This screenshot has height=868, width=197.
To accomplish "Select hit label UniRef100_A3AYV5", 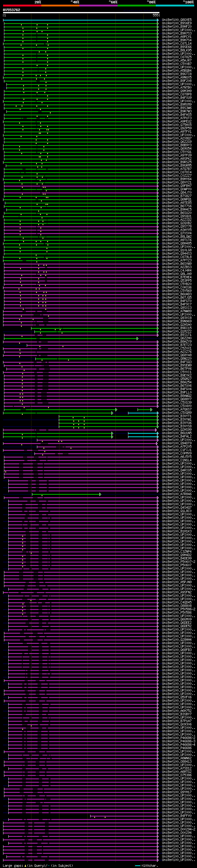I will [177, 230].
